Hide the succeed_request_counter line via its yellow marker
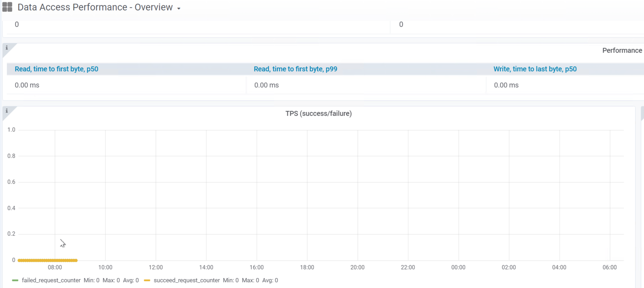644x288 pixels. (x=148, y=280)
